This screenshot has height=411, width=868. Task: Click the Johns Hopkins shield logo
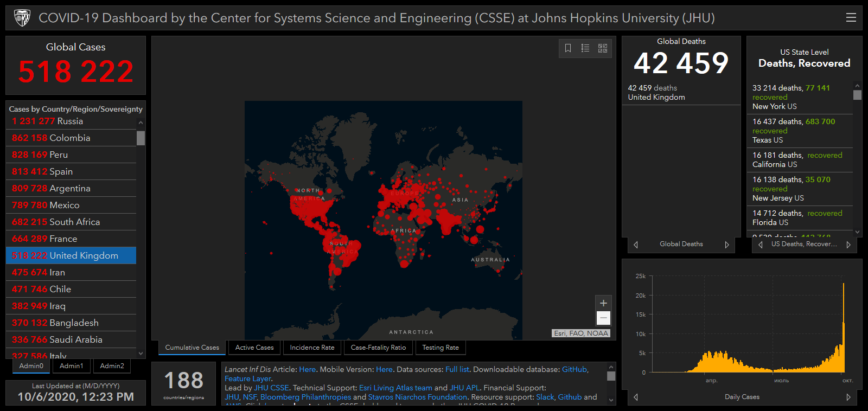point(22,18)
